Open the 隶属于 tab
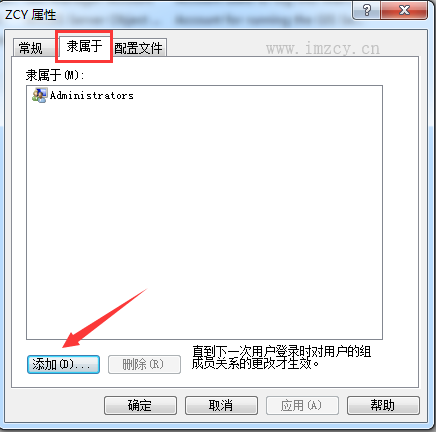Image resolution: width=436 pixels, height=432 pixels. (84, 46)
